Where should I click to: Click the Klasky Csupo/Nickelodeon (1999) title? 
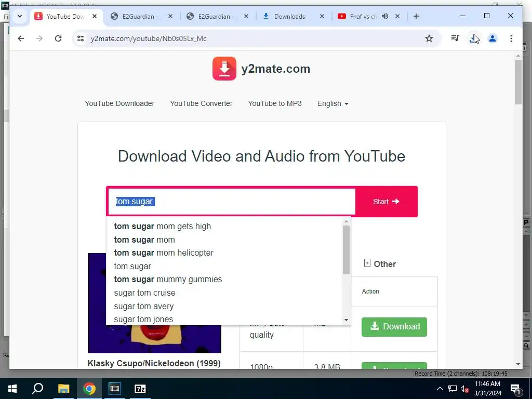click(x=154, y=363)
